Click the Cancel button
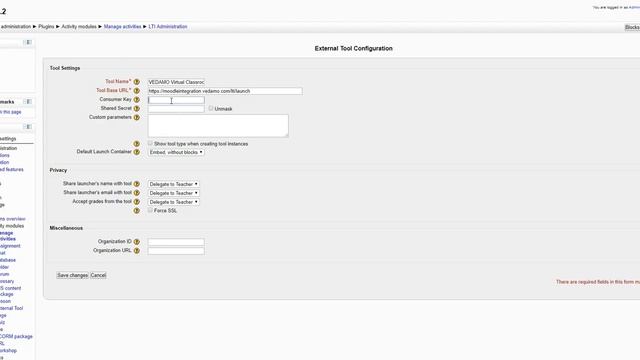Image resolution: width=640 pixels, height=360 pixels. (98, 276)
